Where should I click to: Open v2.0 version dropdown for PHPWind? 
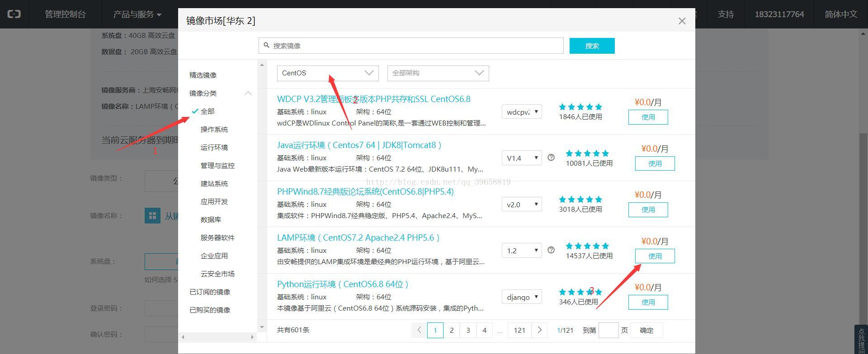522,205
